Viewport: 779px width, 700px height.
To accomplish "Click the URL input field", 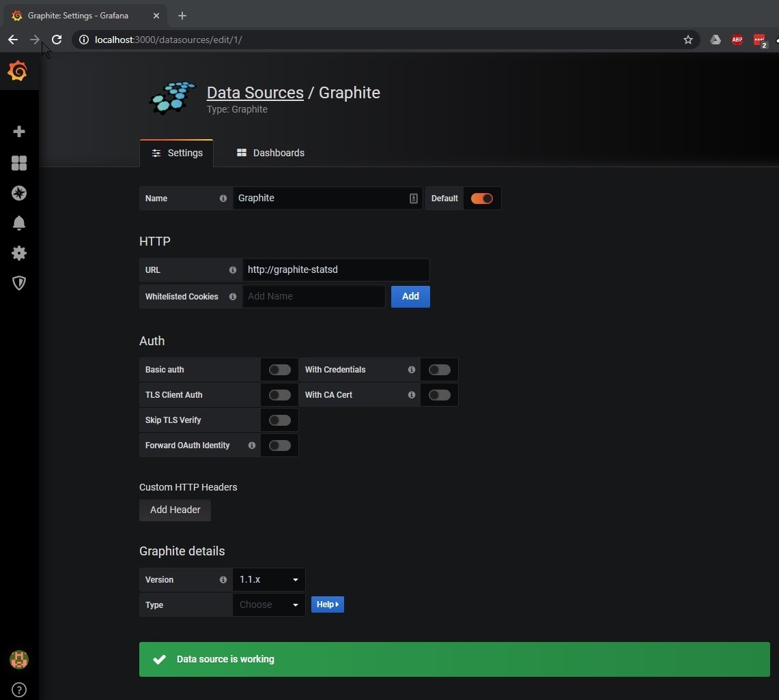I will [x=336, y=270].
